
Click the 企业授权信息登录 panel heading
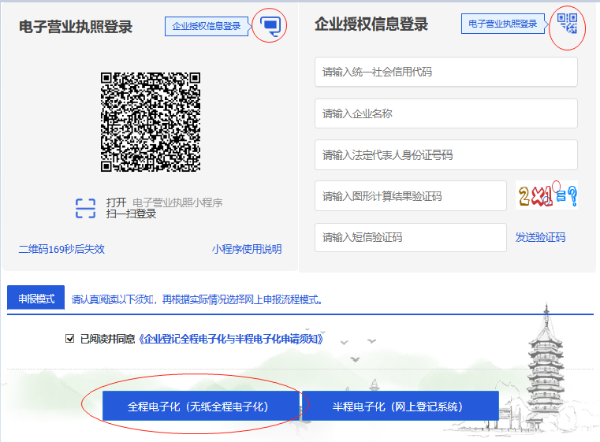point(371,24)
